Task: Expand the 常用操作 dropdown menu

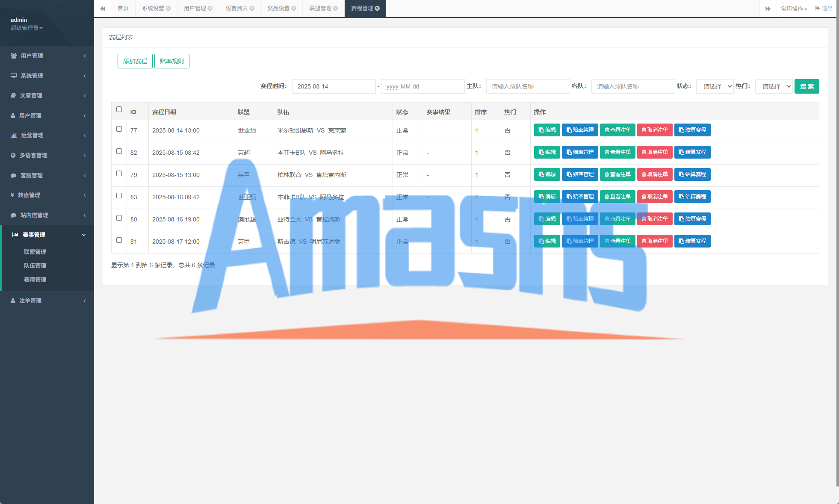Action: pyautogui.click(x=794, y=9)
